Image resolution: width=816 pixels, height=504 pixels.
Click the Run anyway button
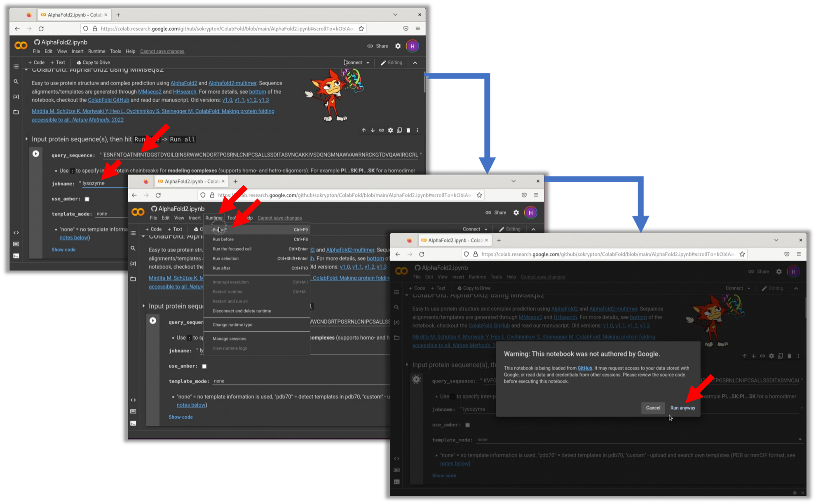(x=682, y=408)
